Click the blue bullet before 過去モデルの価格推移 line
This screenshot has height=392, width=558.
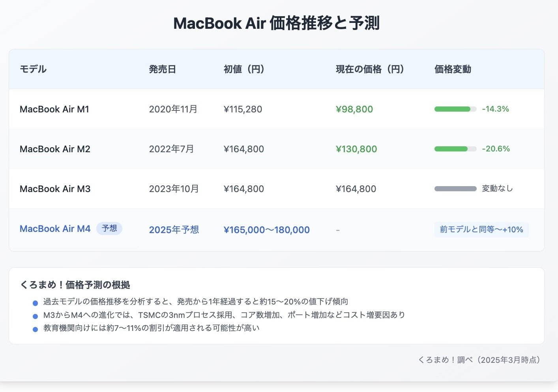point(35,302)
